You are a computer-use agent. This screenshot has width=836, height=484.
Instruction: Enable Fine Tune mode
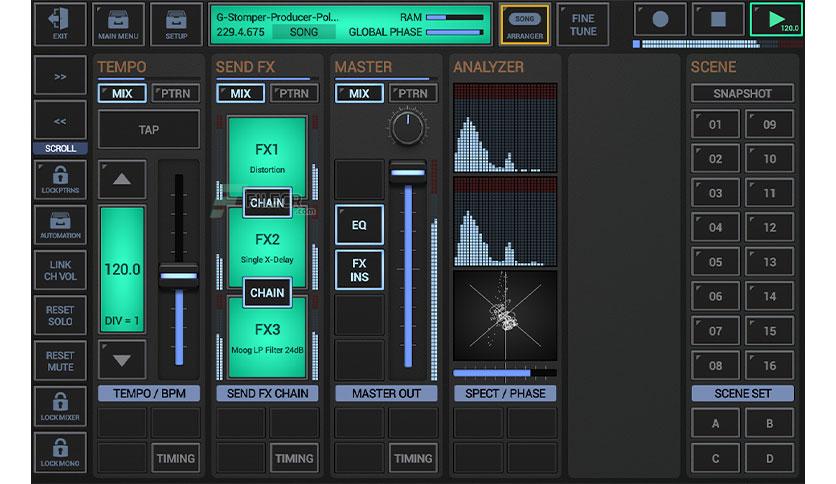click(583, 24)
